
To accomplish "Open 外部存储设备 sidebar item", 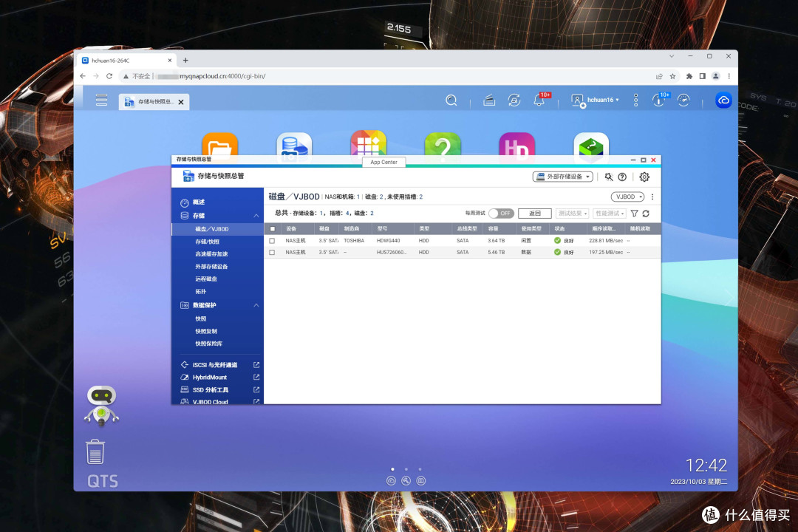I will pos(211,267).
